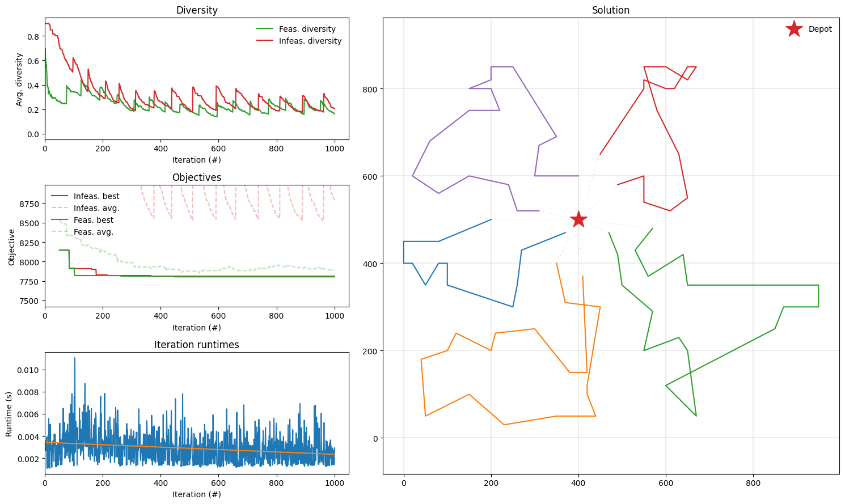Click the 0.006 tick on the runtime axis
Viewport: 845px width, 504px height.
[29, 414]
